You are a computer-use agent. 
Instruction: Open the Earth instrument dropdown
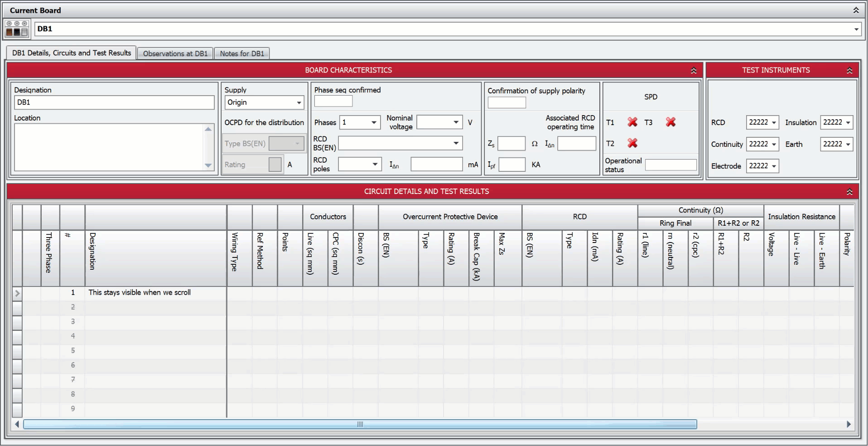848,144
